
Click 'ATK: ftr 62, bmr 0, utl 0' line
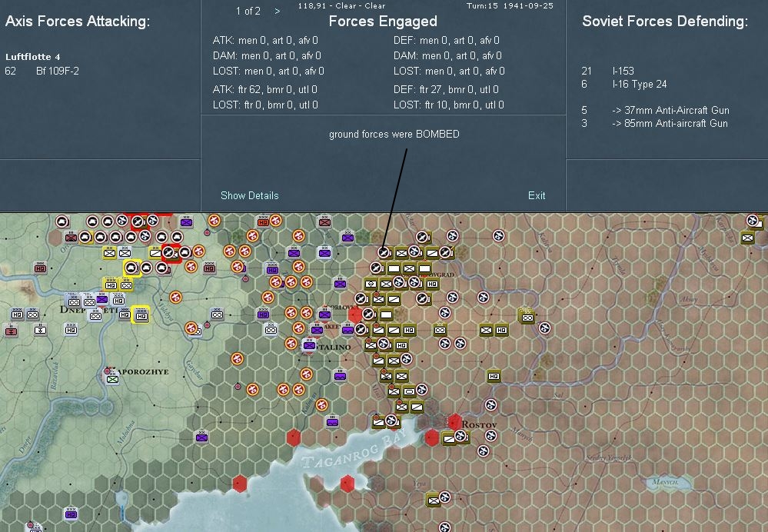click(265, 90)
